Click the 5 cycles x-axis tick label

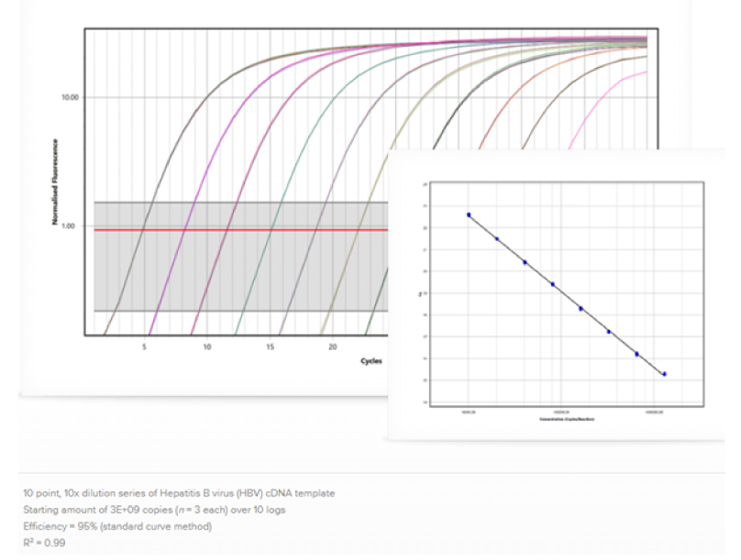(144, 346)
